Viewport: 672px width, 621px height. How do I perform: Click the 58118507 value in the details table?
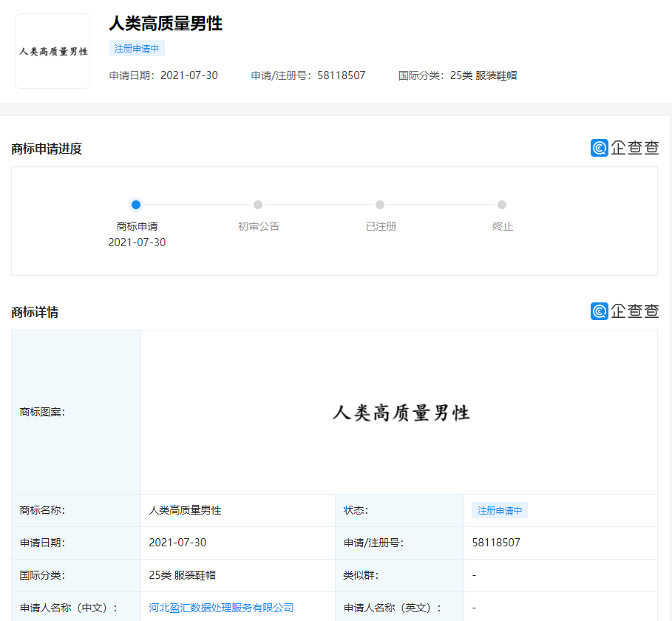point(496,543)
